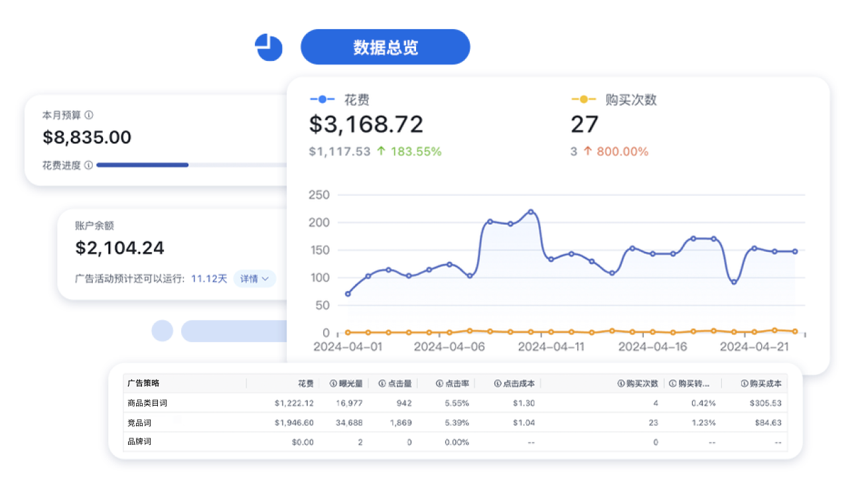Click the info icon beside 点击成本 header

(x=498, y=383)
